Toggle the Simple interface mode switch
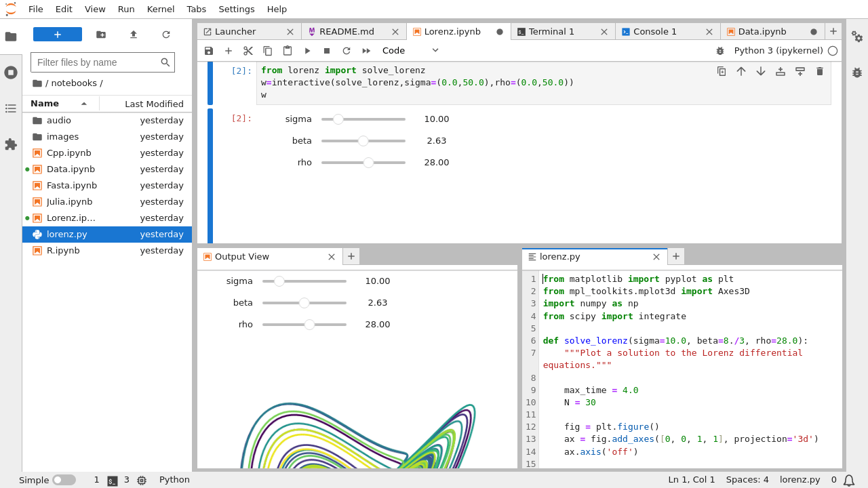The height and width of the screenshot is (488, 868). point(65,479)
